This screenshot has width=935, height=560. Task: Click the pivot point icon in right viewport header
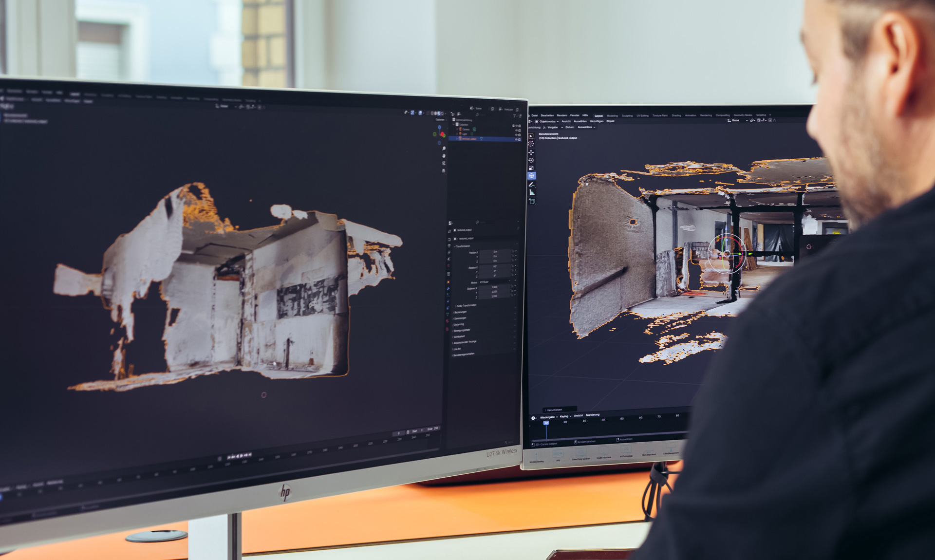point(752,120)
